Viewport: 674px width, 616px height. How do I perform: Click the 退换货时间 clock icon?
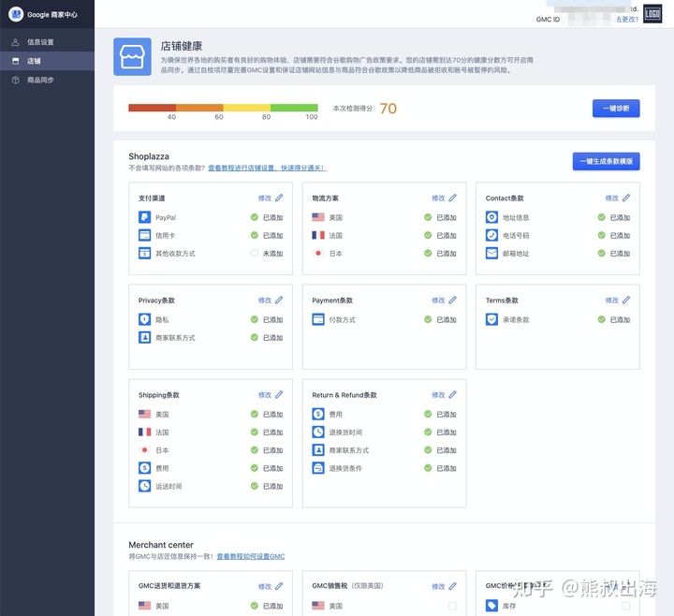click(x=318, y=432)
